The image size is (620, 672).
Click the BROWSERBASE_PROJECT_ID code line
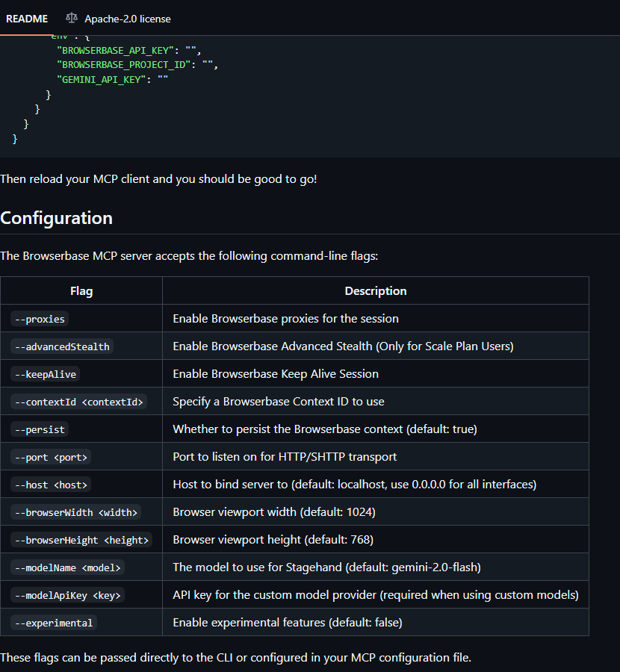point(137,65)
